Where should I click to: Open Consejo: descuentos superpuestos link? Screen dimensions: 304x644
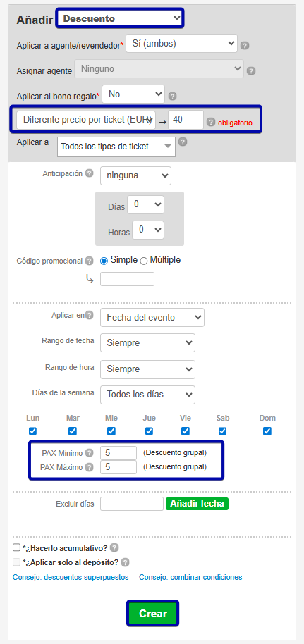click(71, 577)
